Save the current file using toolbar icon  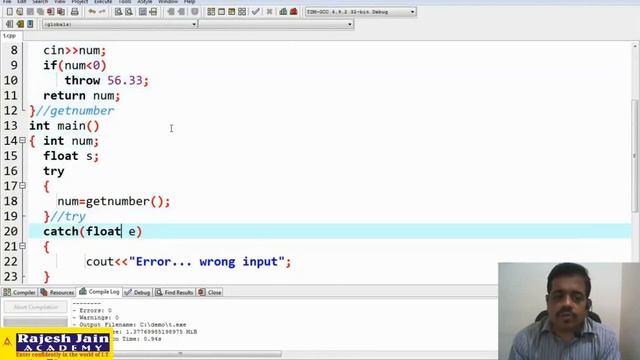[30, 12]
